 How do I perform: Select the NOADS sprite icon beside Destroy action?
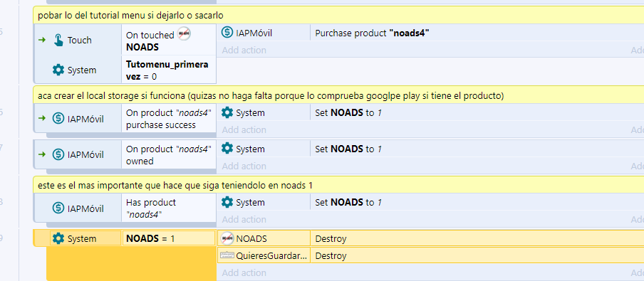pyautogui.click(x=227, y=238)
